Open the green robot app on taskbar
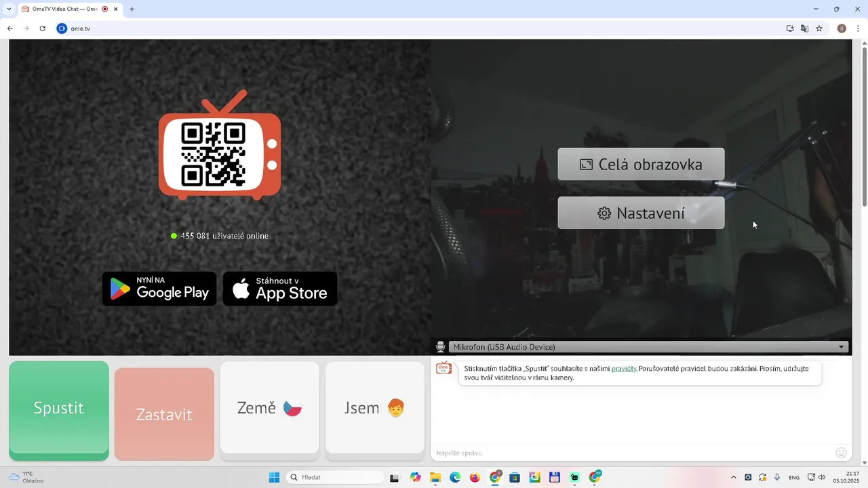Image resolution: width=868 pixels, height=488 pixels. pos(575,477)
